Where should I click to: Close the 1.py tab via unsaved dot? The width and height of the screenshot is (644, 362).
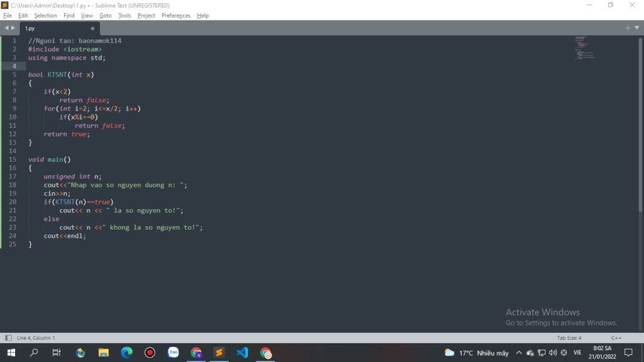(92, 28)
